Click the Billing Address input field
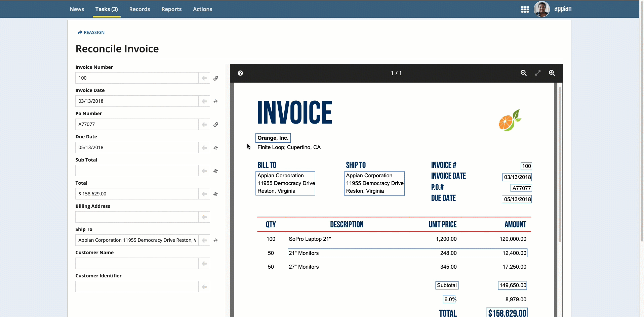This screenshot has height=317, width=644. tap(137, 217)
